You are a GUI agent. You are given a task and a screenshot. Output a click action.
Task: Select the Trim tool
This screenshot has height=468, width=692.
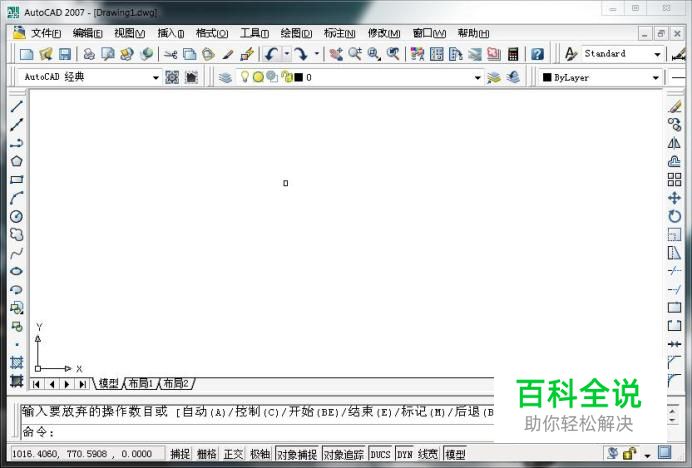pyautogui.click(x=674, y=271)
